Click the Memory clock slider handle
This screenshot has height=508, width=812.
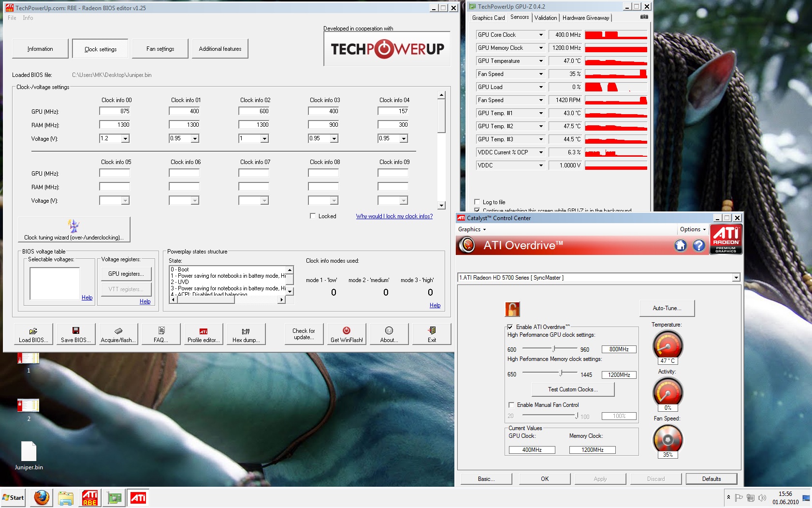tap(561, 373)
